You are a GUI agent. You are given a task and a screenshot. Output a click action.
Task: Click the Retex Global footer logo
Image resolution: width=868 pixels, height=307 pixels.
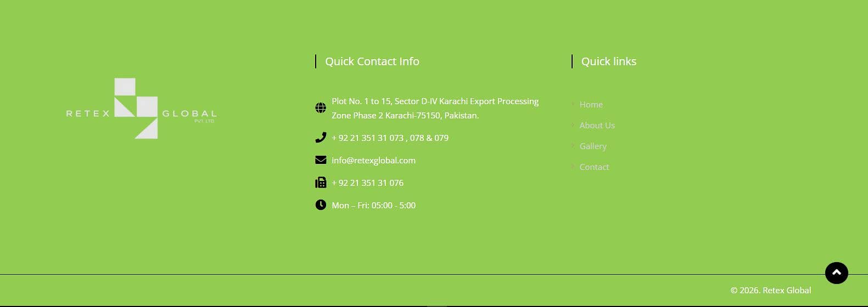click(141, 109)
